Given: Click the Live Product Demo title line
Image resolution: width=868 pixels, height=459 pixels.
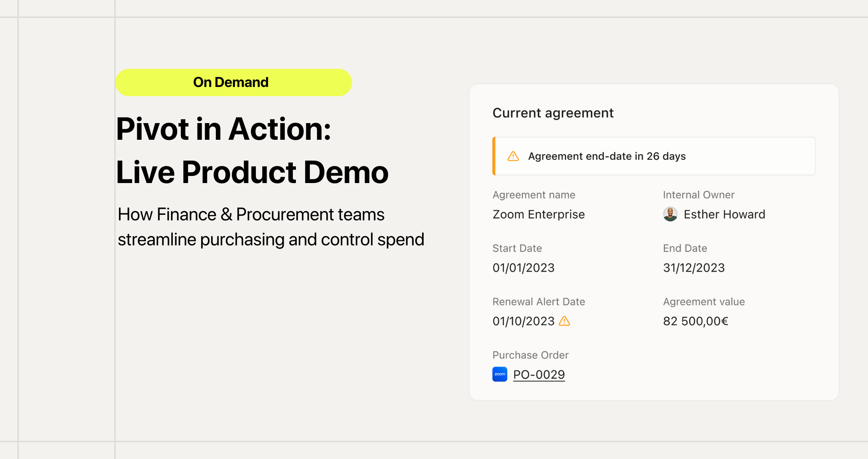Looking at the screenshot, I should pyautogui.click(x=252, y=172).
